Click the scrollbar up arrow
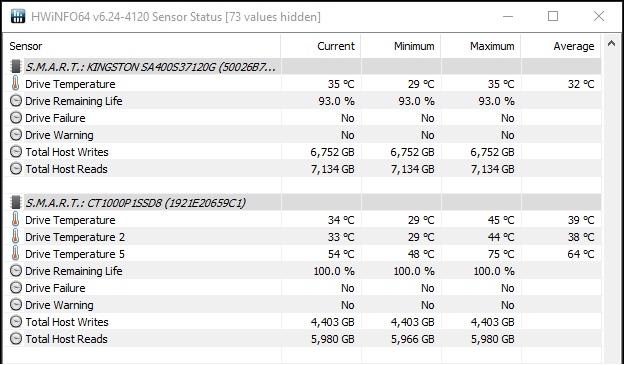Image resolution: width=624 pixels, height=365 pixels. click(x=612, y=44)
